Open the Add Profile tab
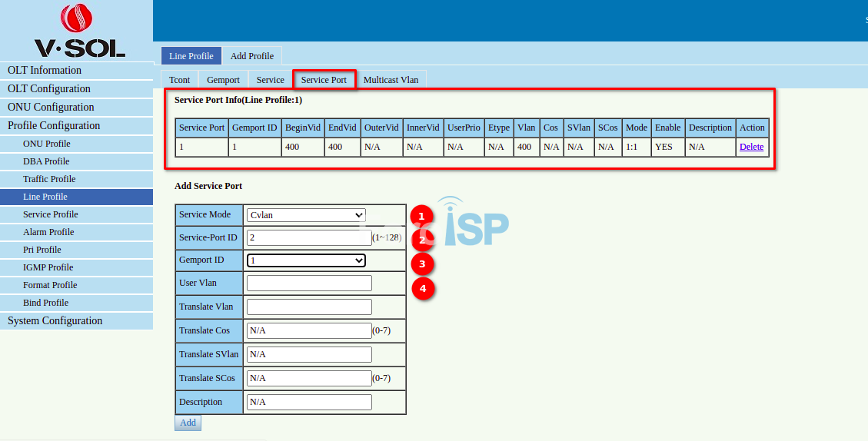 tap(251, 56)
